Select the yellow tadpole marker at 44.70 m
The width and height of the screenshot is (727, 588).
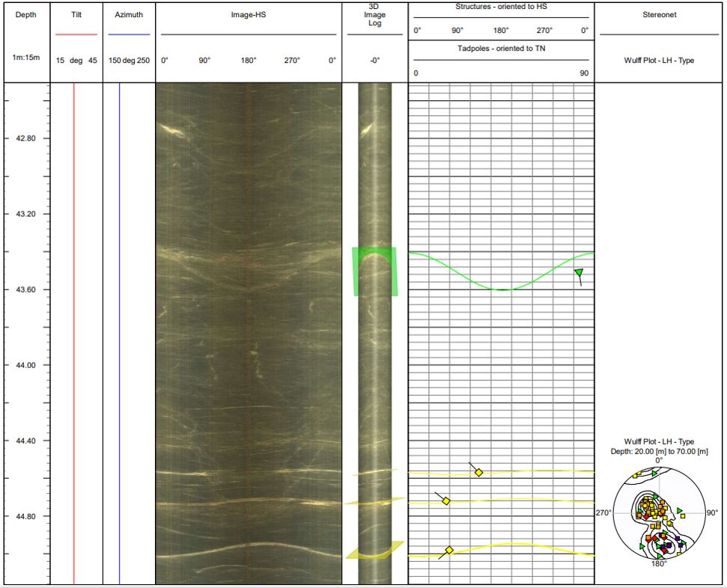[x=445, y=500]
